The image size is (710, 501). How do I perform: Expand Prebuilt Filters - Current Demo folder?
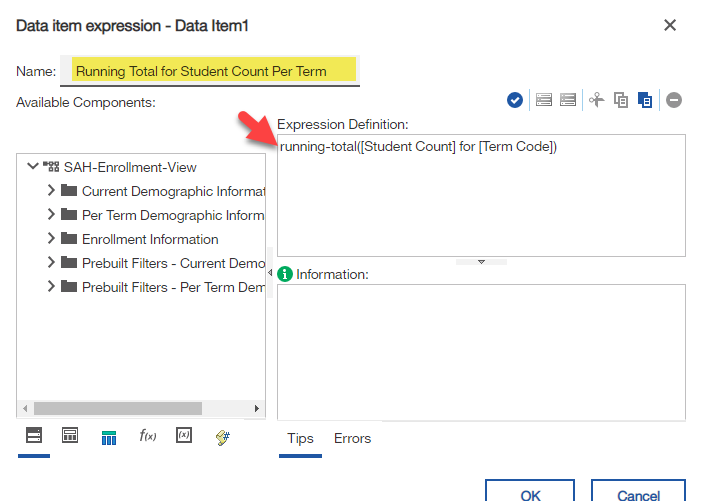pos(51,262)
